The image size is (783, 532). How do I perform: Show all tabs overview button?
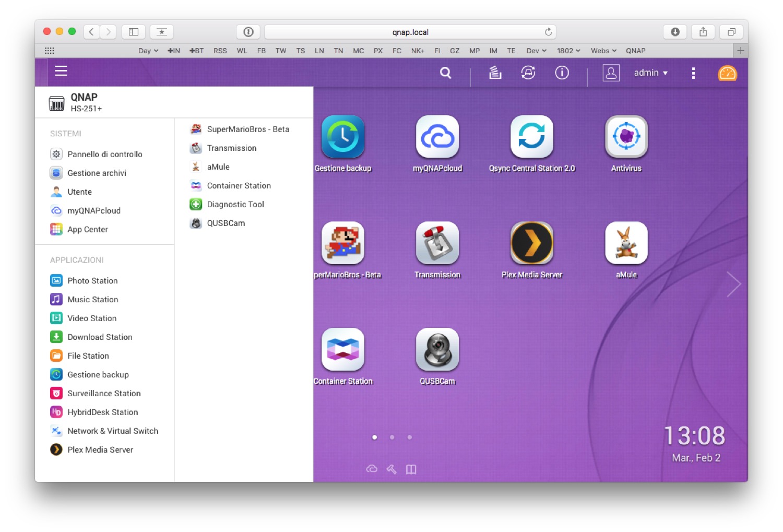pos(731,32)
